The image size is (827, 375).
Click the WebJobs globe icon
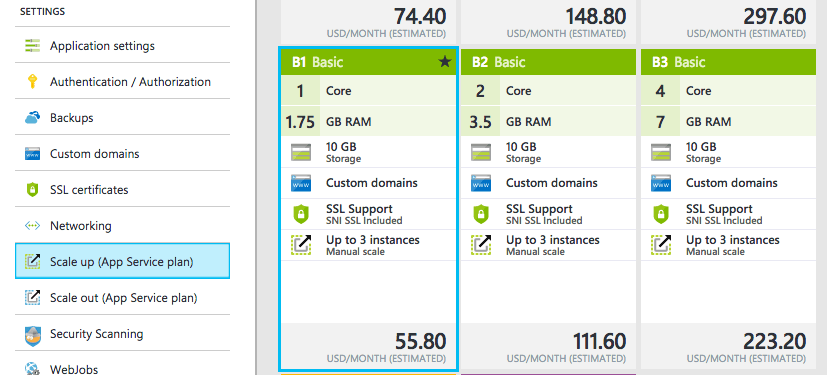(x=33, y=369)
